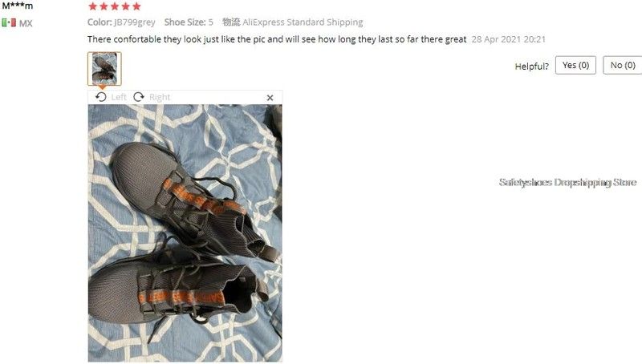Click the rotate left arrow icon
642x364 pixels.
(101, 97)
